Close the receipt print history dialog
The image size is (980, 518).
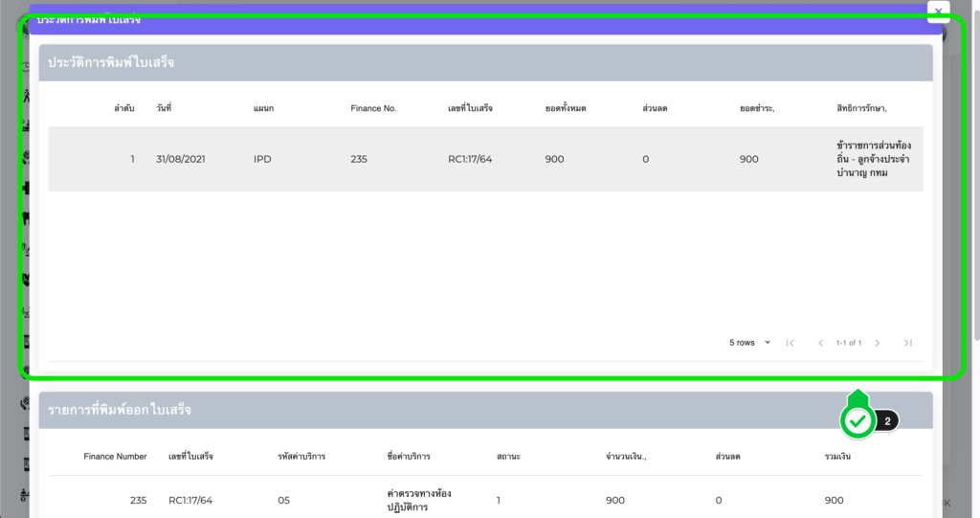pos(938,11)
